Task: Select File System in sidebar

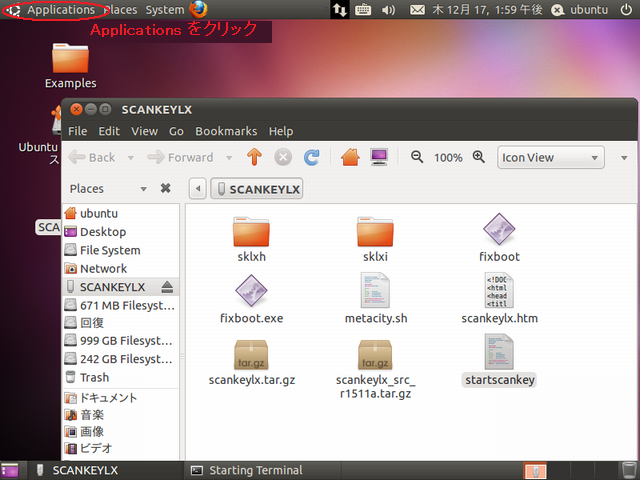Action: coord(121,250)
